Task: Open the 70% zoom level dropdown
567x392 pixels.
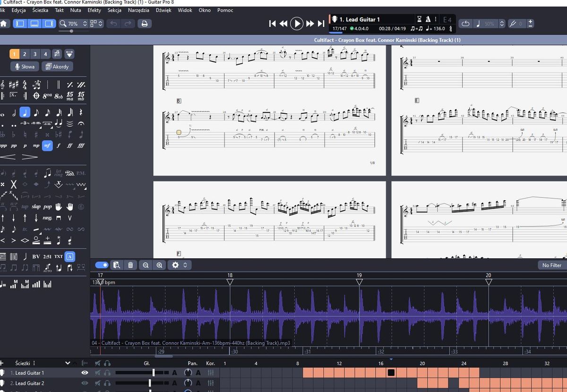Action: pos(73,23)
